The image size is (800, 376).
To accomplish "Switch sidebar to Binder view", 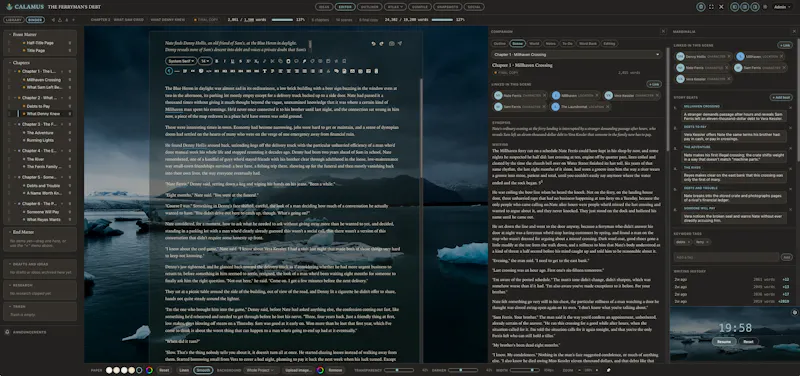I will (x=35, y=20).
